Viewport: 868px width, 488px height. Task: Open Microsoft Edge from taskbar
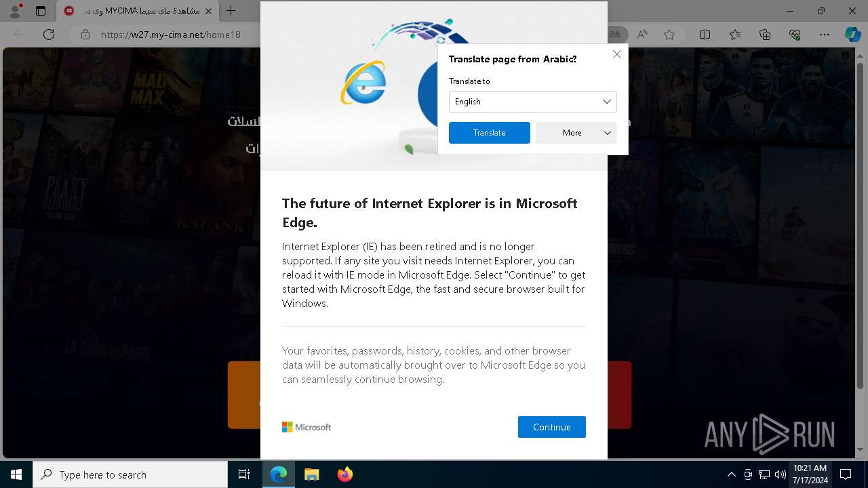click(279, 474)
